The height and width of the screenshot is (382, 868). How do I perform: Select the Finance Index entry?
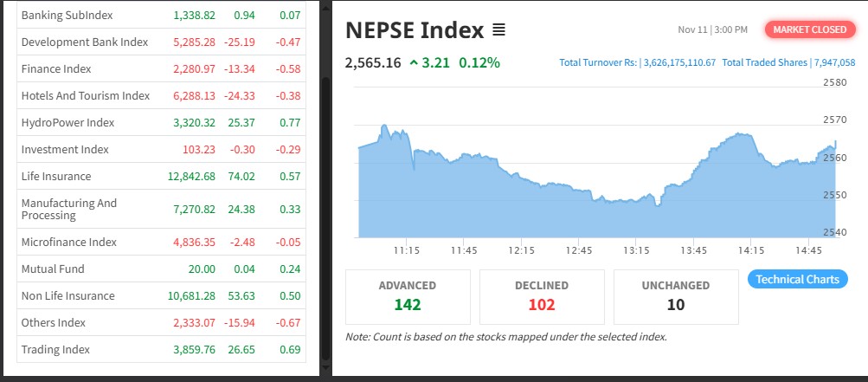click(55, 68)
